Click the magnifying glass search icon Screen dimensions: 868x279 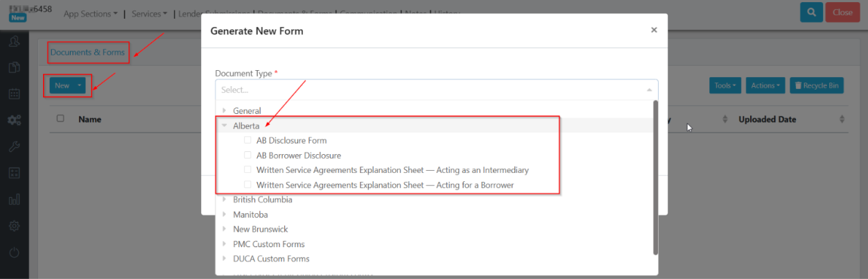(x=811, y=12)
